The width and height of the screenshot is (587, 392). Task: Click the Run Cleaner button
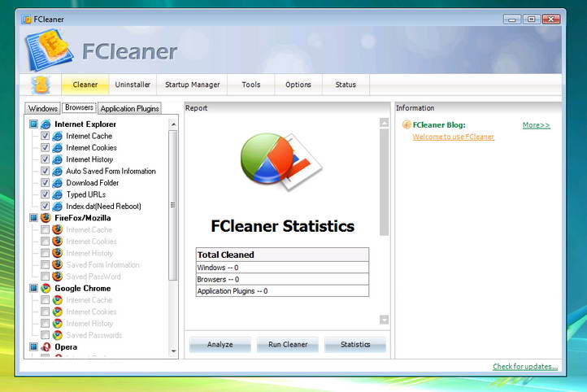(288, 345)
